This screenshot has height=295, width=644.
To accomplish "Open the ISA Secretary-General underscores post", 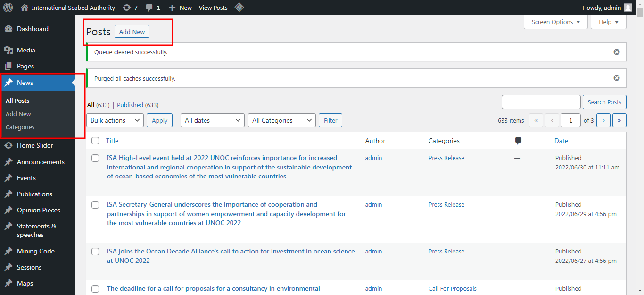I will point(226,214).
